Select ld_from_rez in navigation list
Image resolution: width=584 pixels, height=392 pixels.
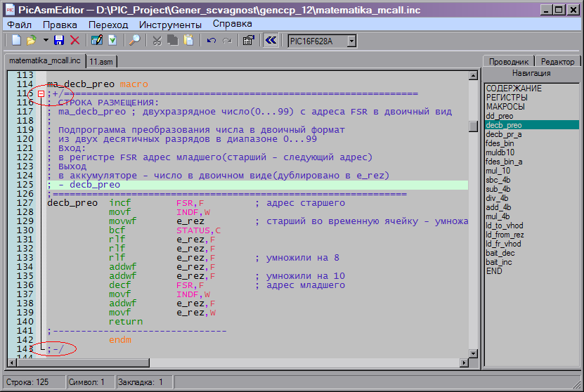click(531, 234)
